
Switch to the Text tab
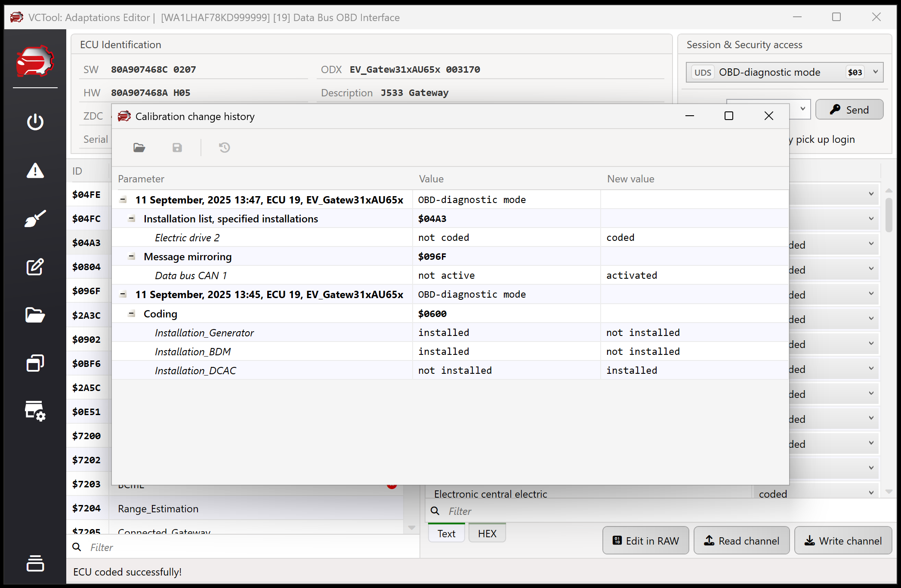[x=446, y=533]
